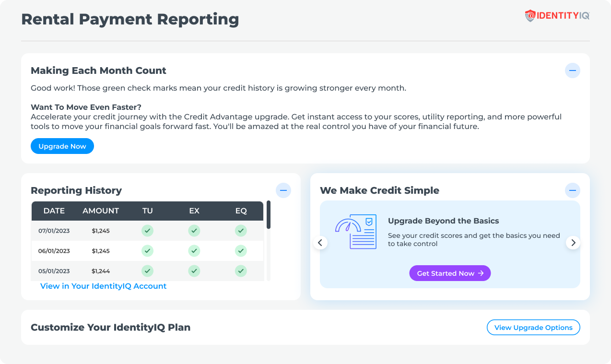This screenshot has height=364, width=611.
Task: Select the 07/01/2023 date cell
Action: [x=54, y=231]
